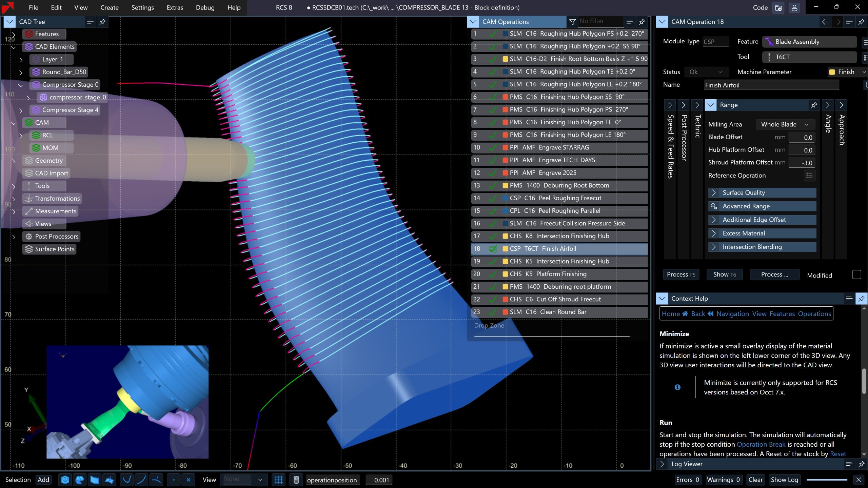Viewport: 868px width, 488px height.
Task: Follow the Operation Break help link
Action: pos(761,444)
